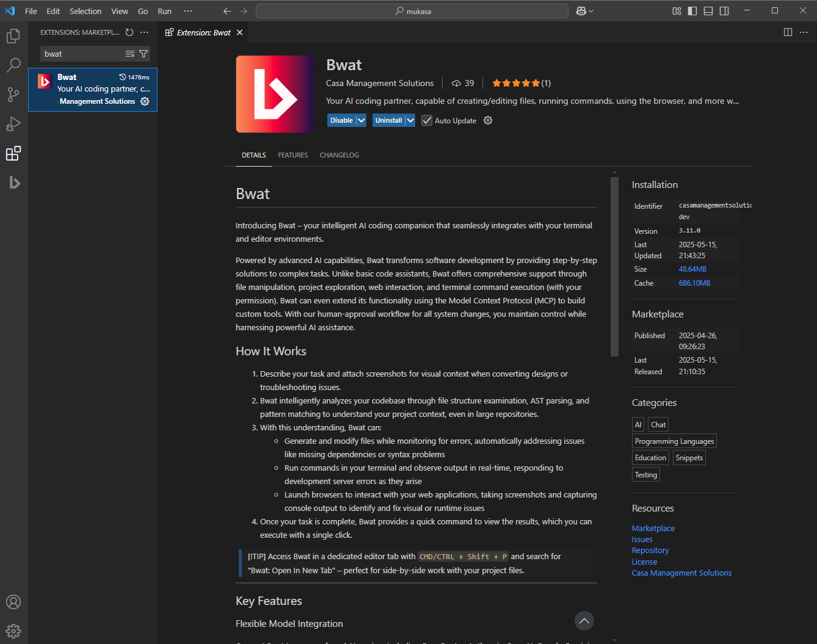
Task: Open the Repository resource link
Action: pyautogui.click(x=650, y=550)
